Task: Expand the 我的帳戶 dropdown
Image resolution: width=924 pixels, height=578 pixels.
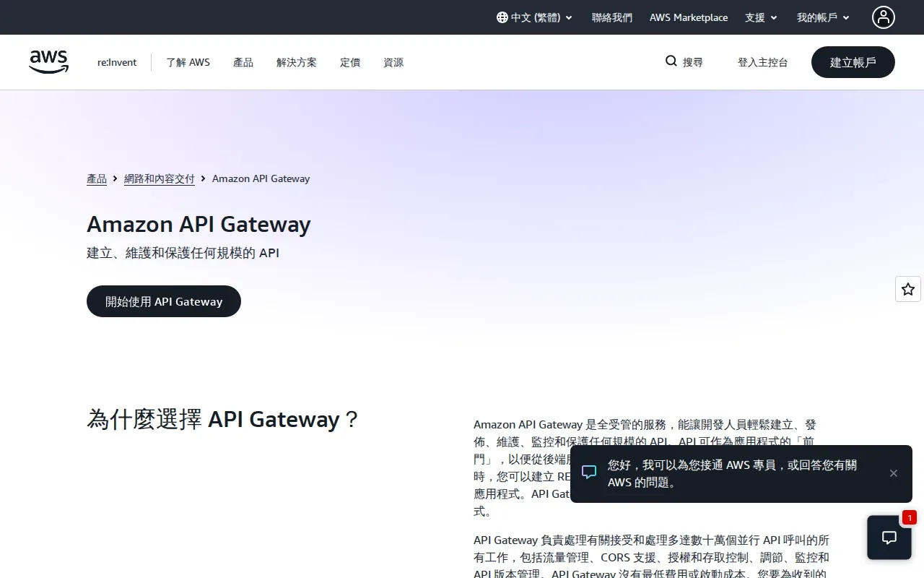Action: point(824,17)
